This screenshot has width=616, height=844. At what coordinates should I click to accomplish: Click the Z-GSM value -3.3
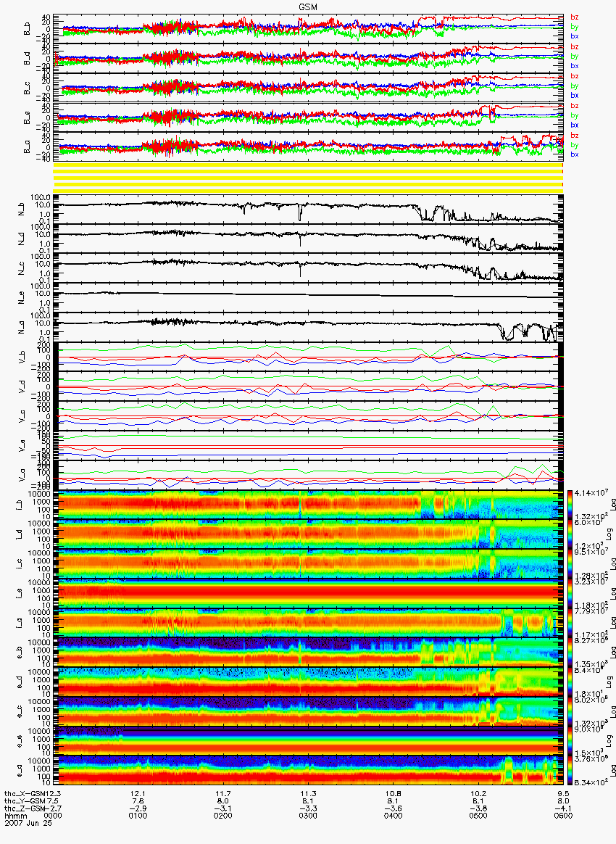coord(308,808)
